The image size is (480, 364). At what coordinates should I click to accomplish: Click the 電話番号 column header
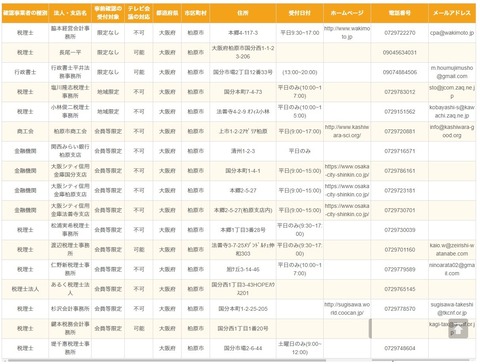[x=399, y=13]
